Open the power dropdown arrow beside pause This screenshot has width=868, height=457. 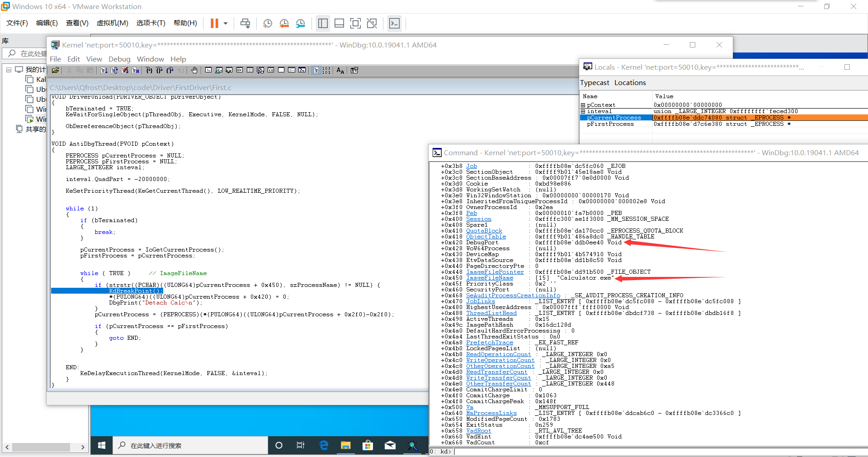pyautogui.click(x=225, y=24)
